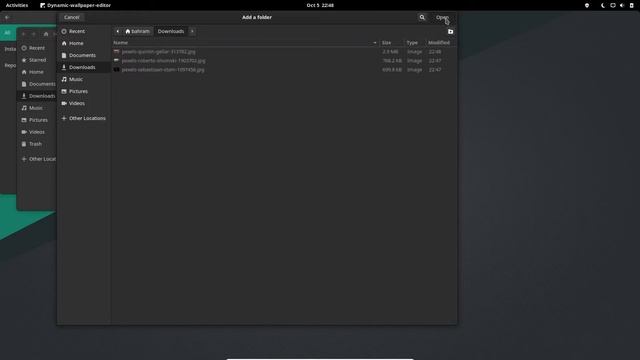This screenshot has height=360, width=640.
Task: Select file pexels-roberto-shumski-1903702.jpg
Action: click(x=163, y=61)
